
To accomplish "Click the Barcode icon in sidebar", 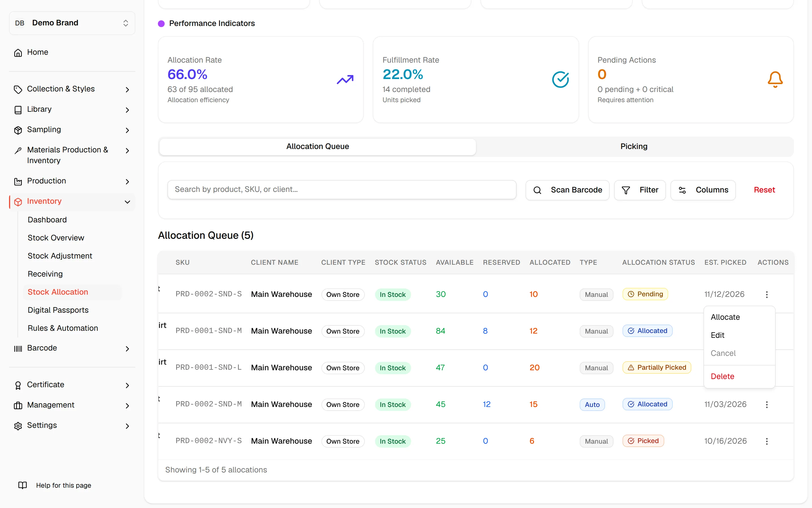I will tap(18, 349).
